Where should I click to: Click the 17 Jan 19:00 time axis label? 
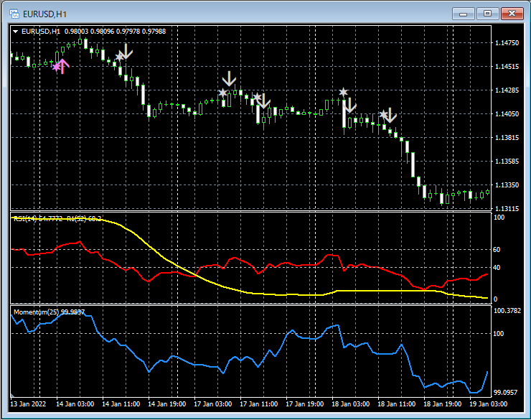(x=304, y=403)
